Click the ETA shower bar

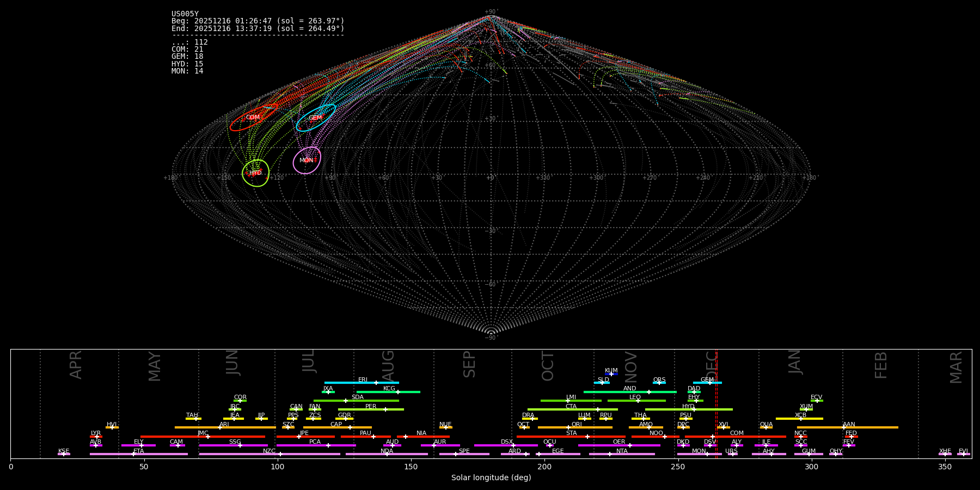(x=139, y=454)
